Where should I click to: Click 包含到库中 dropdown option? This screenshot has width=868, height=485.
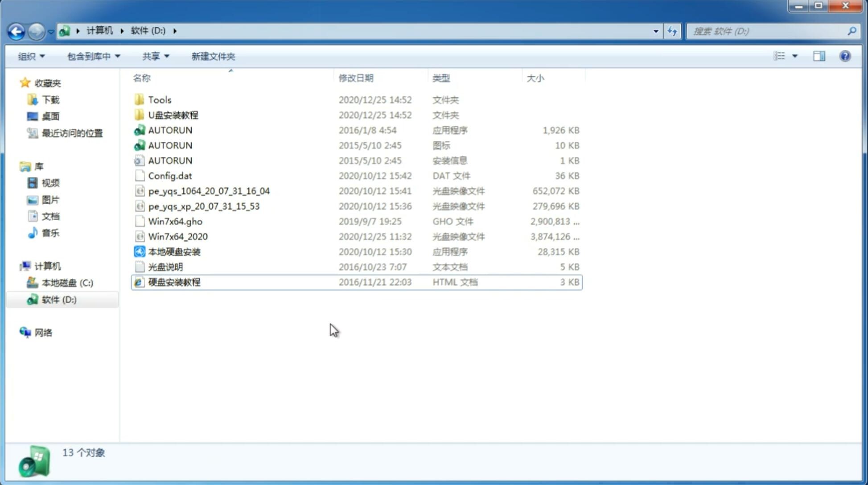click(92, 56)
